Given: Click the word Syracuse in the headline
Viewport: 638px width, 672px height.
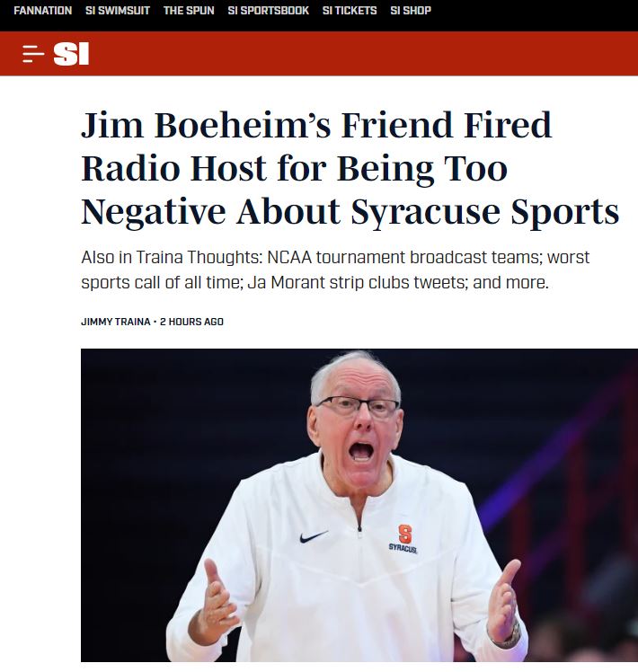Looking at the screenshot, I should (x=425, y=212).
